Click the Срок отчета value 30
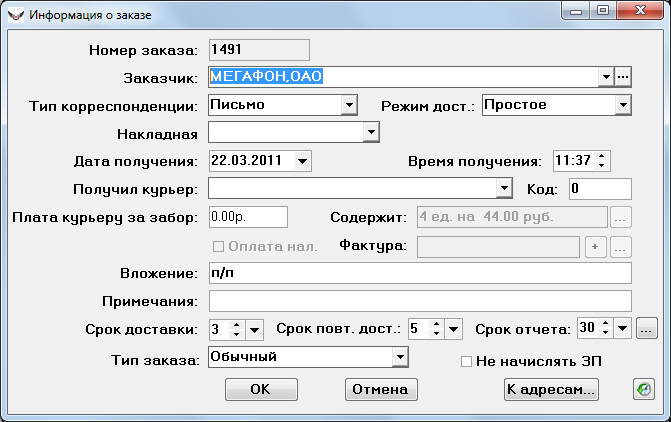The height and width of the screenshot is (422, 671). point(587,328)
